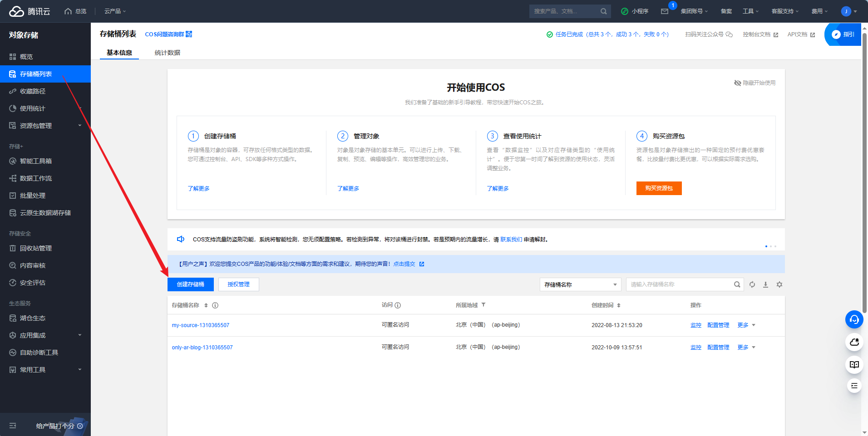The image size is (868, 436).
Task: Expand 应用集成 sidebar item
Action: 45,335
